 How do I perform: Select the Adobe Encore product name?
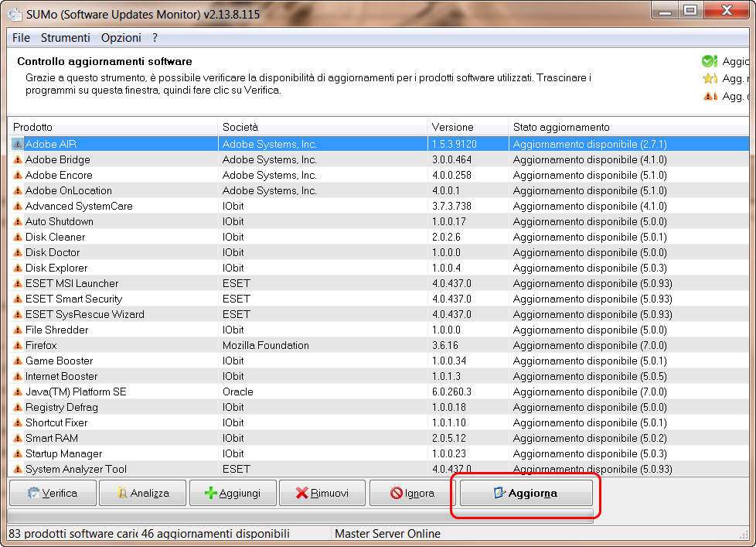click(x=59, y=175)
